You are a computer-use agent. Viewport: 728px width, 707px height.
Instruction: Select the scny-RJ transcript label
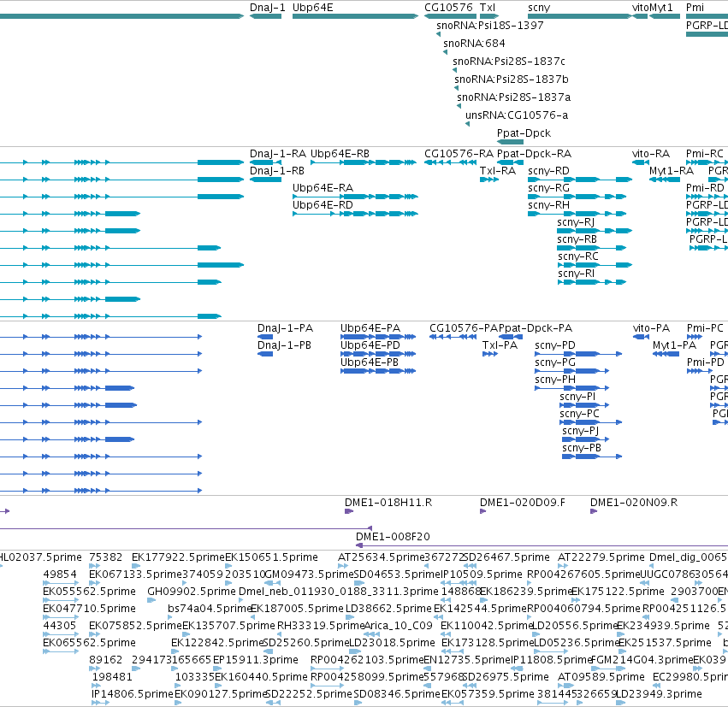click(576, 222)
